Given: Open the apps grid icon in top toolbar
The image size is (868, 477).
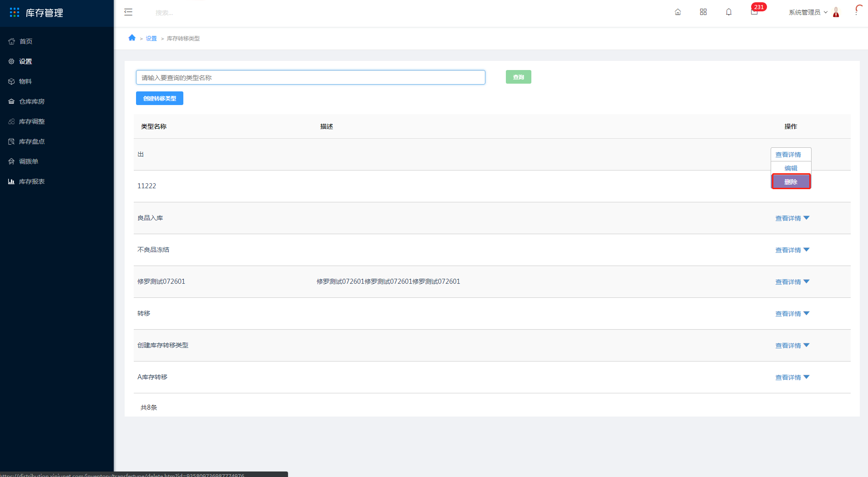Looking at the screenshot, I should pos(703,12).
